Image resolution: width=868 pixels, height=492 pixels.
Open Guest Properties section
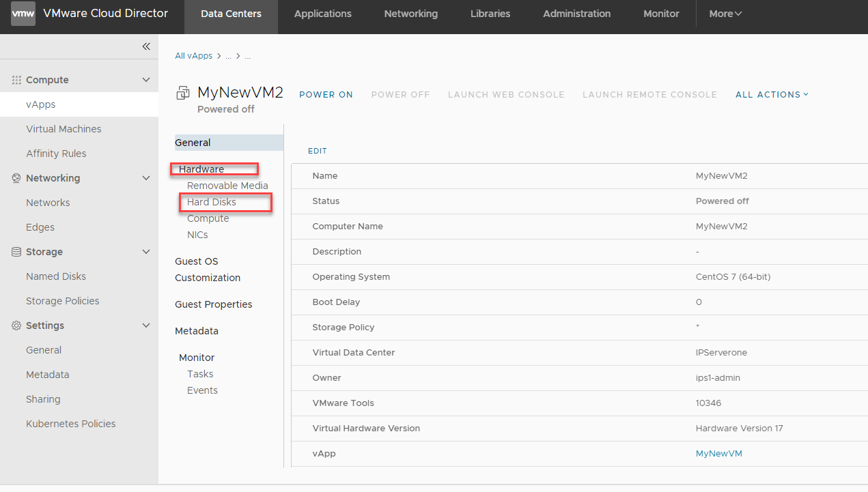click(x=214, y=304)
